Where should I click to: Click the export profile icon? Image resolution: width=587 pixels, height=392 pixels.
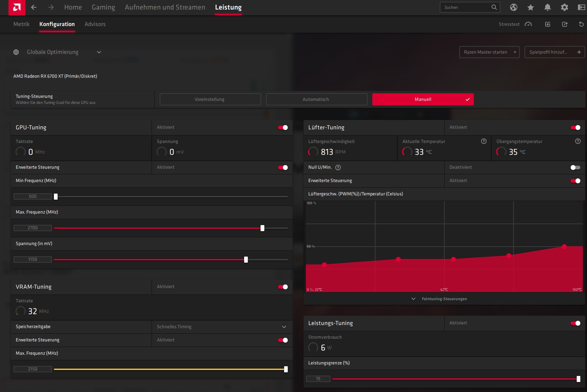pyautogui.click(x=565, y=24)
